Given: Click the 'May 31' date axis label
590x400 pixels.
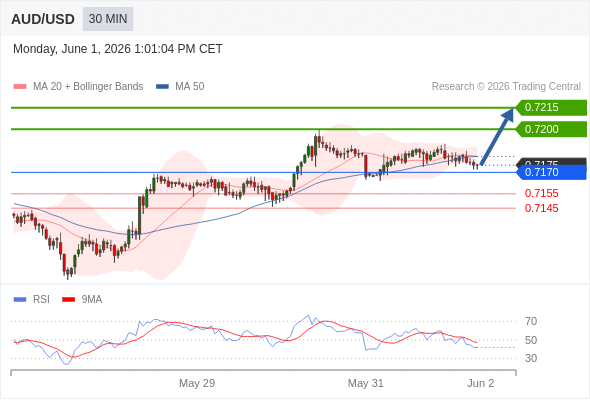Looking at the screenshot, I should click(x=365, y=383).
